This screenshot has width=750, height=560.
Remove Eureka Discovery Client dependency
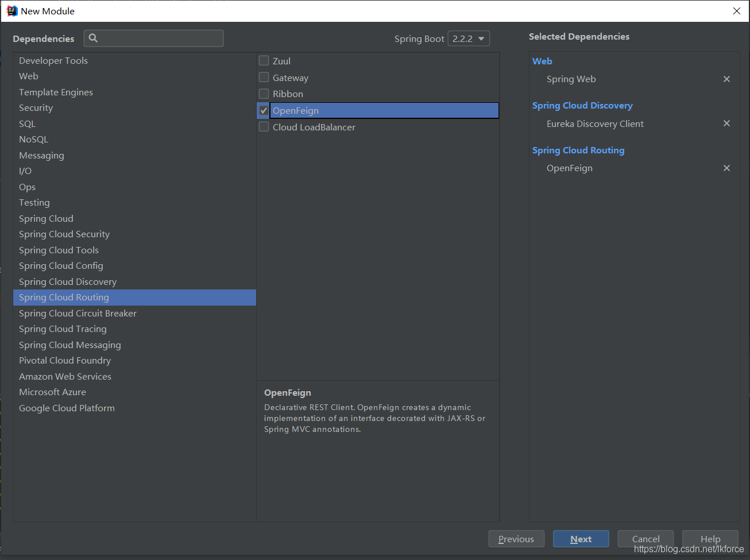click(726, 123)
